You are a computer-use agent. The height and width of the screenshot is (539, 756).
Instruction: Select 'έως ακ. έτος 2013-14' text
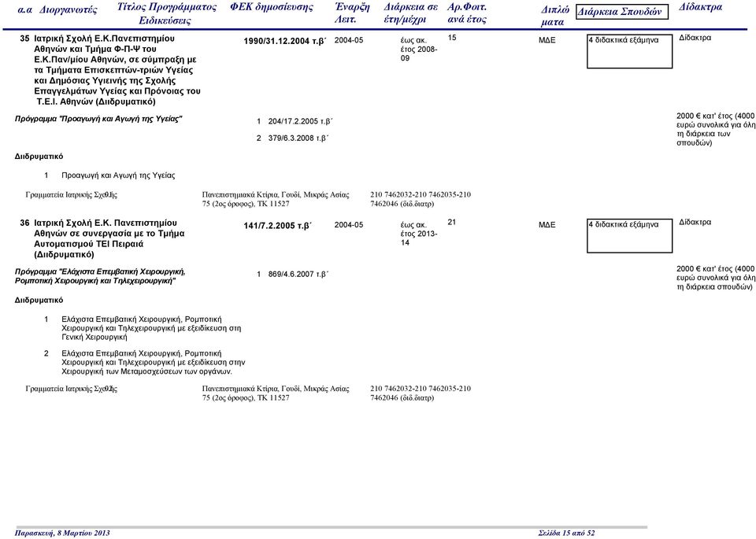(419, 234)
